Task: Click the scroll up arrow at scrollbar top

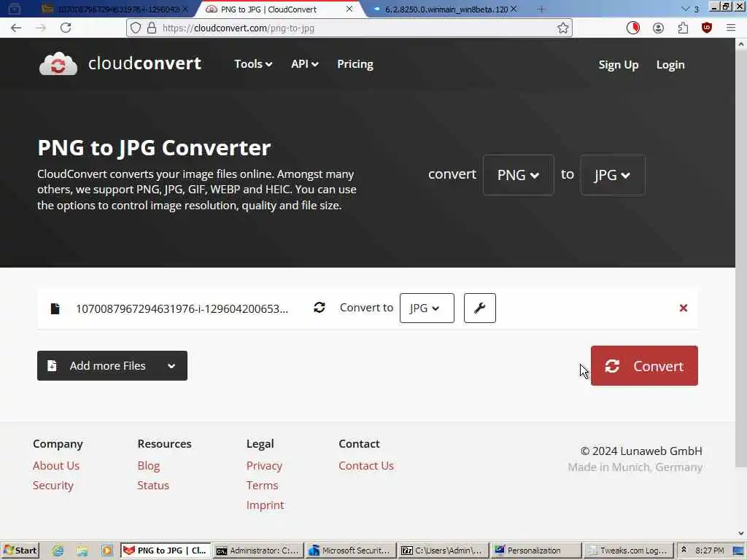Action: [741, 44]
